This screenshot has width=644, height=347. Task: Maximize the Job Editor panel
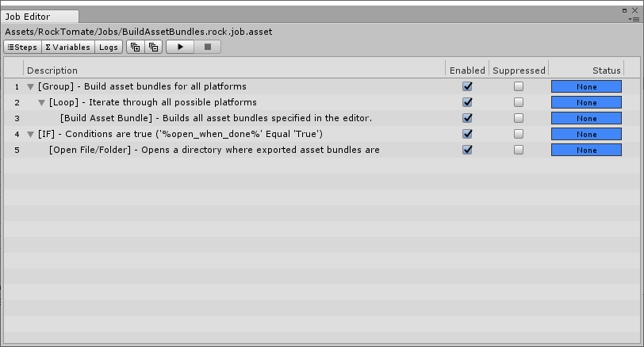pyautogui.click(x=623, y=10)
